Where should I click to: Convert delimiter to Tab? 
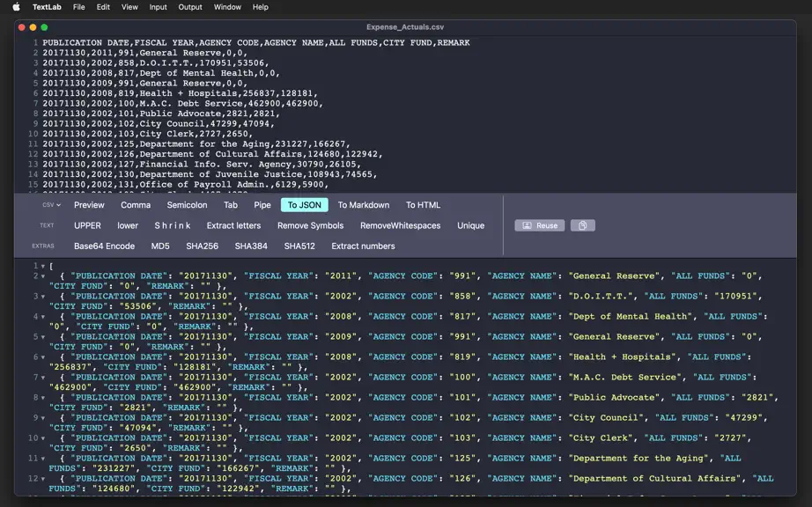tap(231, 205)
